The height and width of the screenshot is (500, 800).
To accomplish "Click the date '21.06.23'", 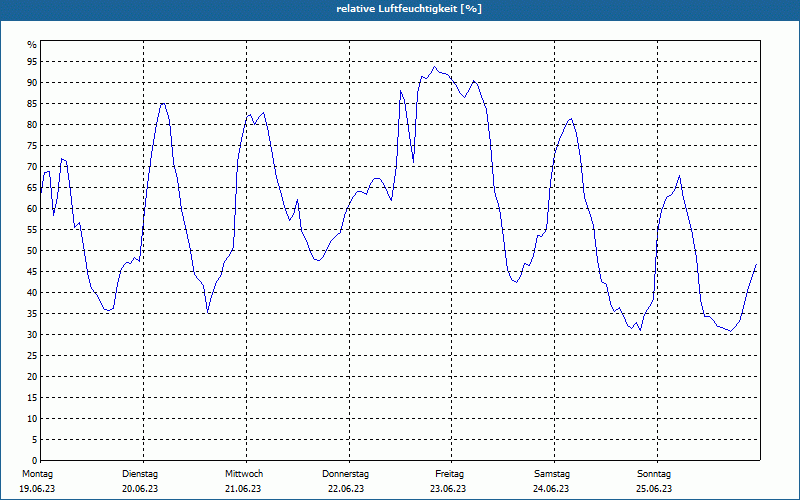I will point(243,489).
